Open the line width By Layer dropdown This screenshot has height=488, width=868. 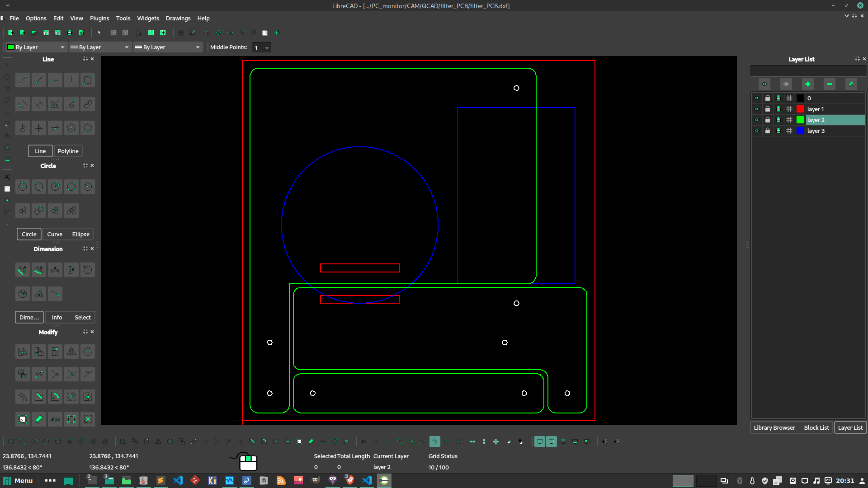pyautogui.click(x=99, y=47)
